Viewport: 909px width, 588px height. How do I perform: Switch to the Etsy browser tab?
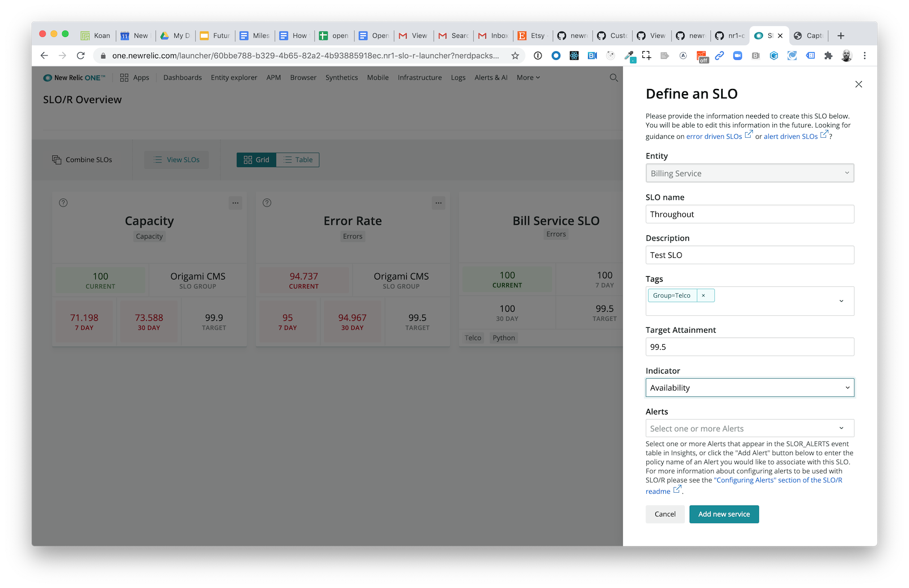[x=532, y=36]
